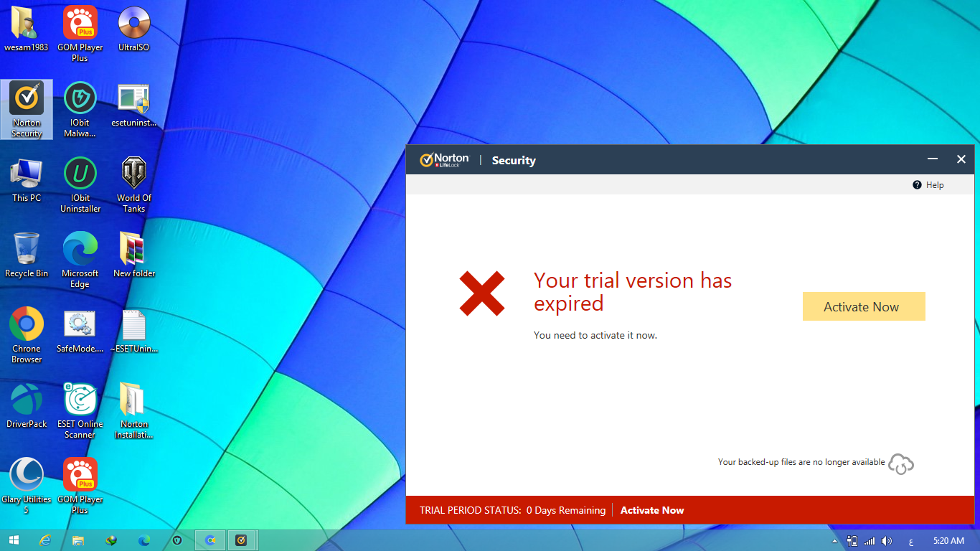Click the battery power tray icon
The height and width of the screenshot is (551, 980).
pyautogui.click(x=852, y=541)
